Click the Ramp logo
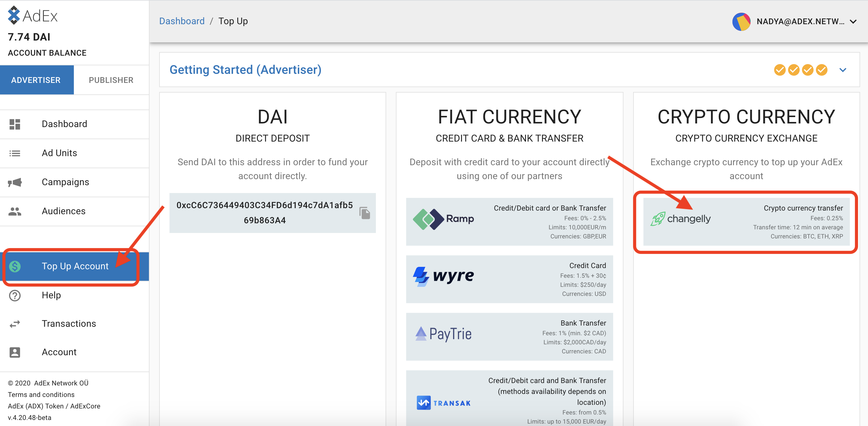Screen dimensions: 868x426 click(443, 219)
